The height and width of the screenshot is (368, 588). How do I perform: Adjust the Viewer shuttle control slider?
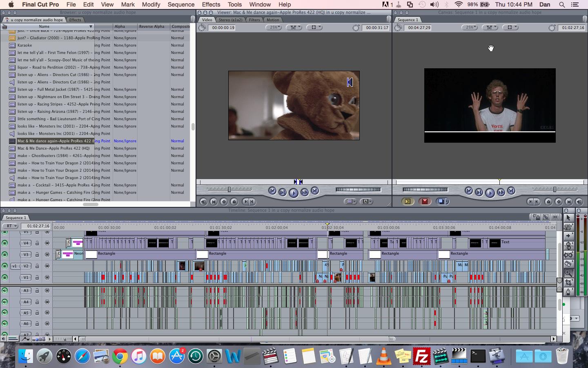click(229, 189)
